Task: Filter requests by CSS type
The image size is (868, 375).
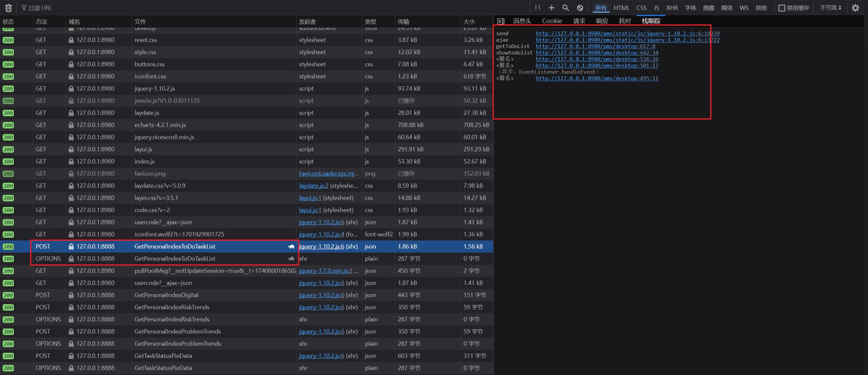Action: pyautogui.click(x=641, y=8)
